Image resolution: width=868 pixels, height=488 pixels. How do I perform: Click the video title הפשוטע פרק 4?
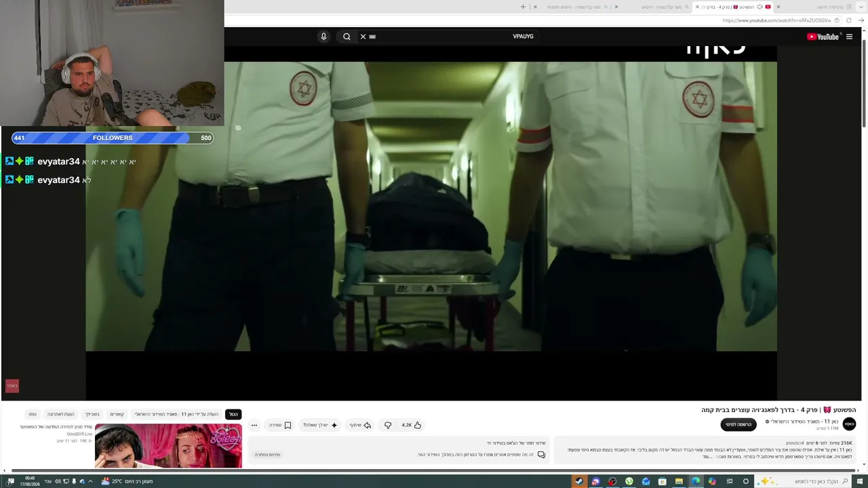pyautogui.click(x=778, y=410)
